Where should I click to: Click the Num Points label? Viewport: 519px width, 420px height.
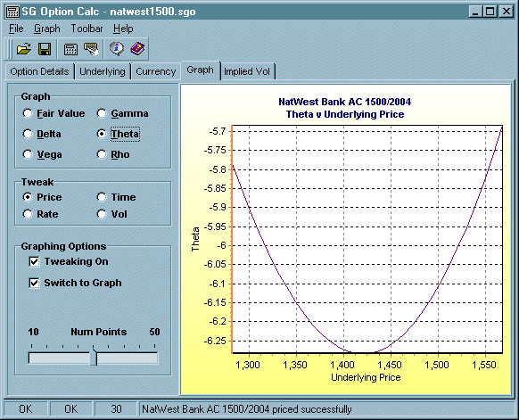tap(99, 332)
